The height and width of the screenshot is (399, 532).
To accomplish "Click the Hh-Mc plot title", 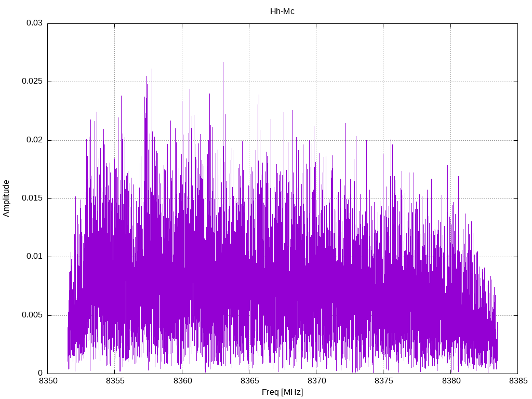I will pyautogui.click(x=282, y=11).
